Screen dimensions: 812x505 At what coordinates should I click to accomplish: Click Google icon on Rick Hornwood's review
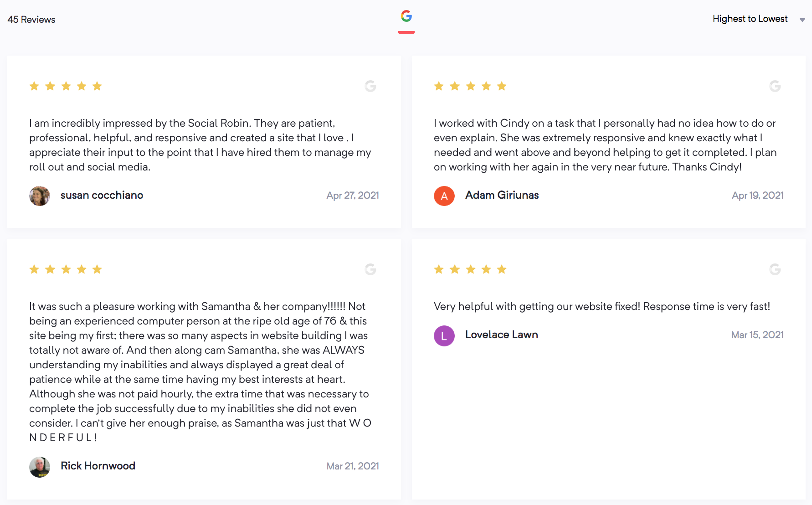(370, 269)
